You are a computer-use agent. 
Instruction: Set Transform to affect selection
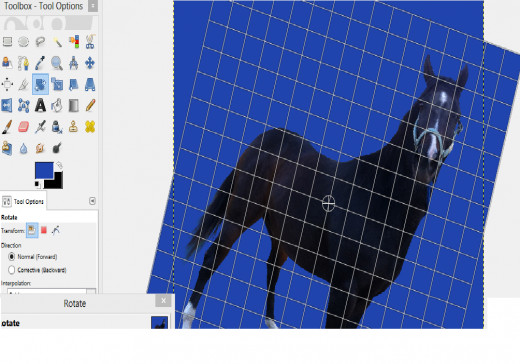(44, 230)
